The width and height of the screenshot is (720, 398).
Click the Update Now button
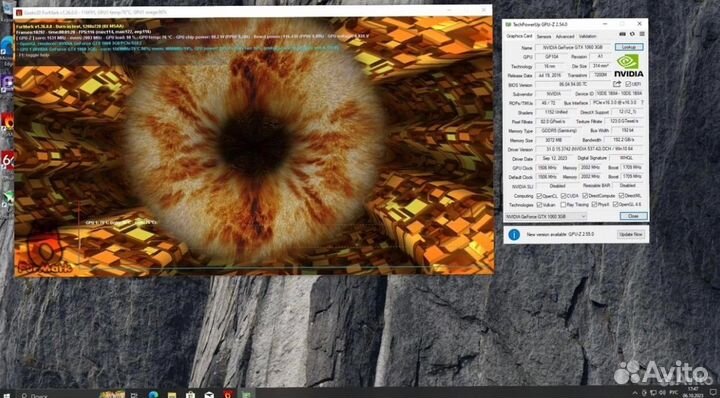[x=630, y=235]
